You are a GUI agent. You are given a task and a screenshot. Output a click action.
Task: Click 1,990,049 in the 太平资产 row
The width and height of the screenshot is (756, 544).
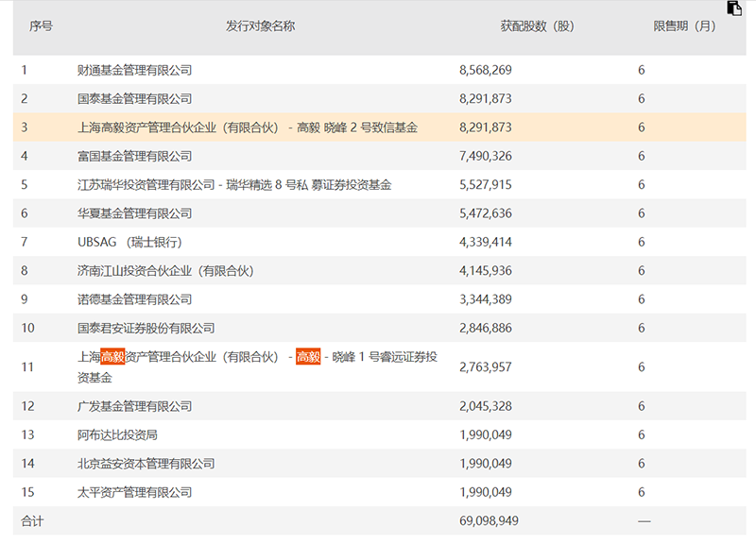point(486,492)
